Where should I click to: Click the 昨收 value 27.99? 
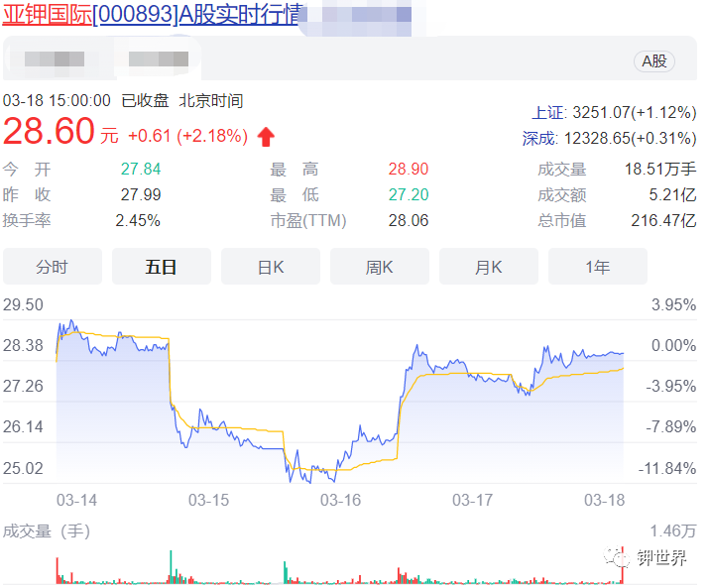coord(141,195)
